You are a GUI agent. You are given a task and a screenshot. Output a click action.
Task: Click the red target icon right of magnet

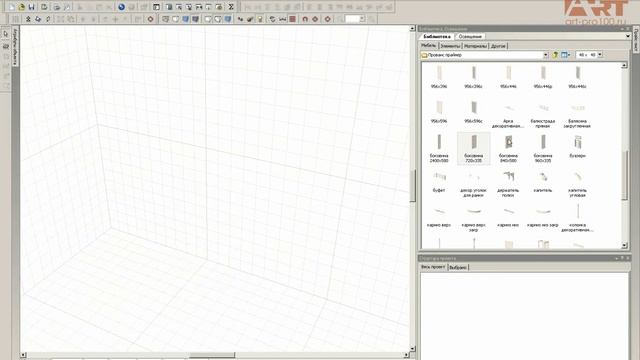pos(315,19)
